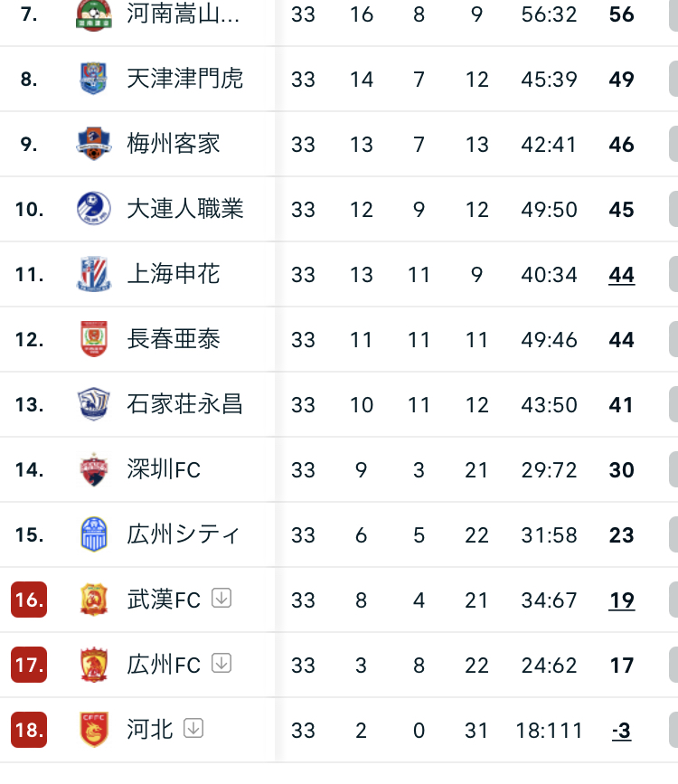Click the 上海申花 team badge
This screenshot has width=678, height=784.
tap(93, 273)
